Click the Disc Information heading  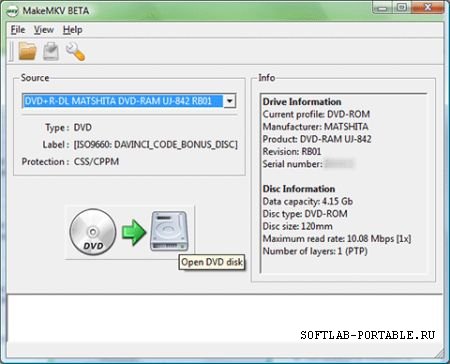pos(299,189)
